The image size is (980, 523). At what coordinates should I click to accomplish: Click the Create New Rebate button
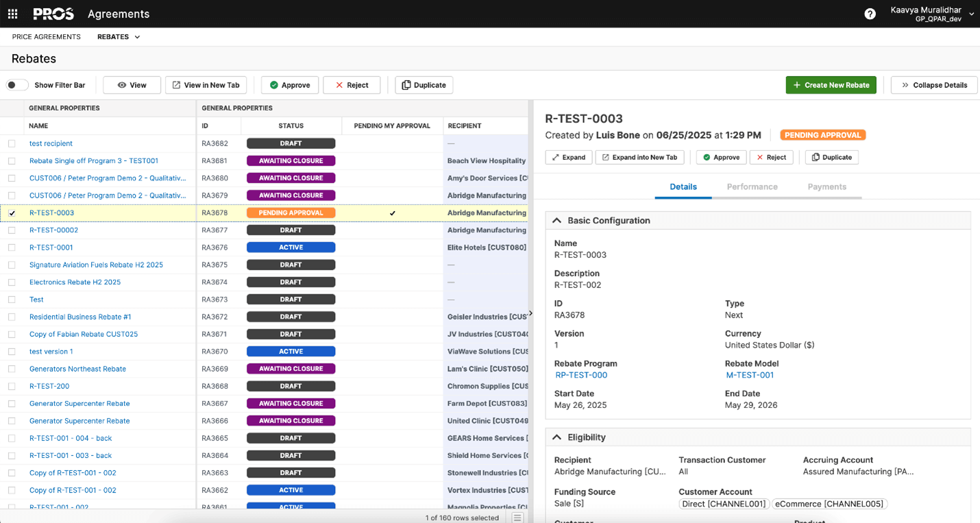(831, 85)
